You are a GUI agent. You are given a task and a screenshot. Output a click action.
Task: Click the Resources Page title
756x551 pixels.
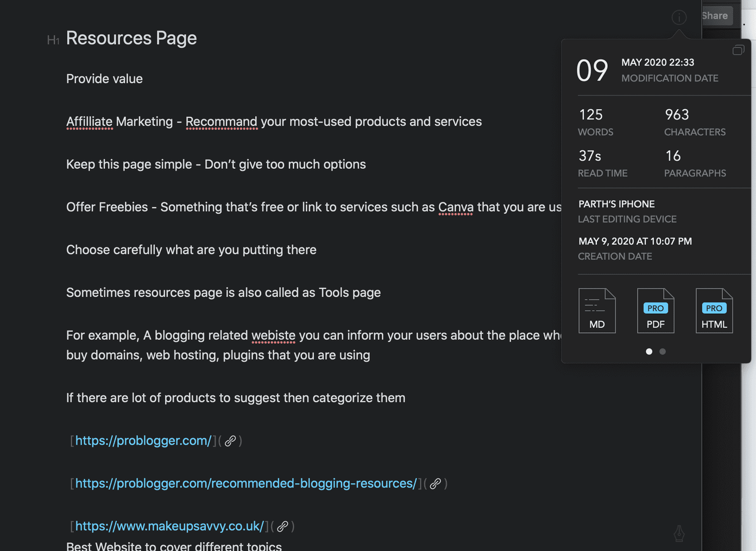coord(131,39)
